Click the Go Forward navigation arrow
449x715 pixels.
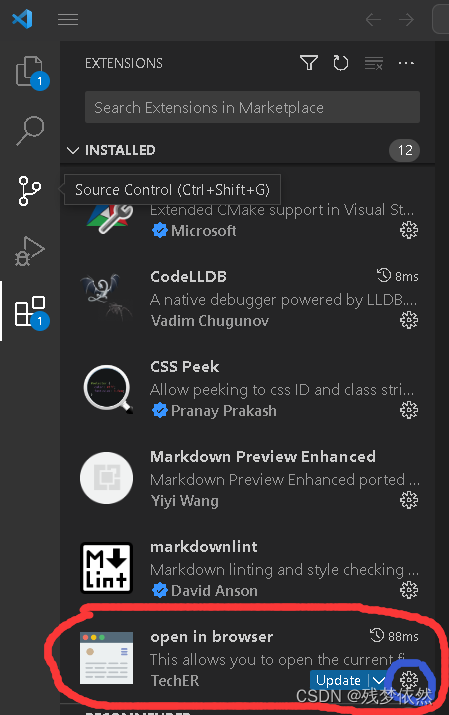tap(406, 20)
